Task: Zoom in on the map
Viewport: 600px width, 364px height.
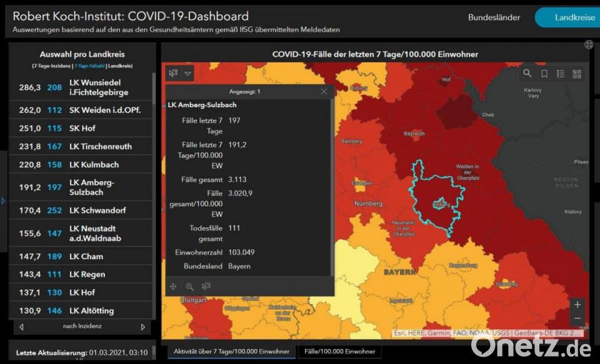Action: pyautogui.click(x=577, y=305)
